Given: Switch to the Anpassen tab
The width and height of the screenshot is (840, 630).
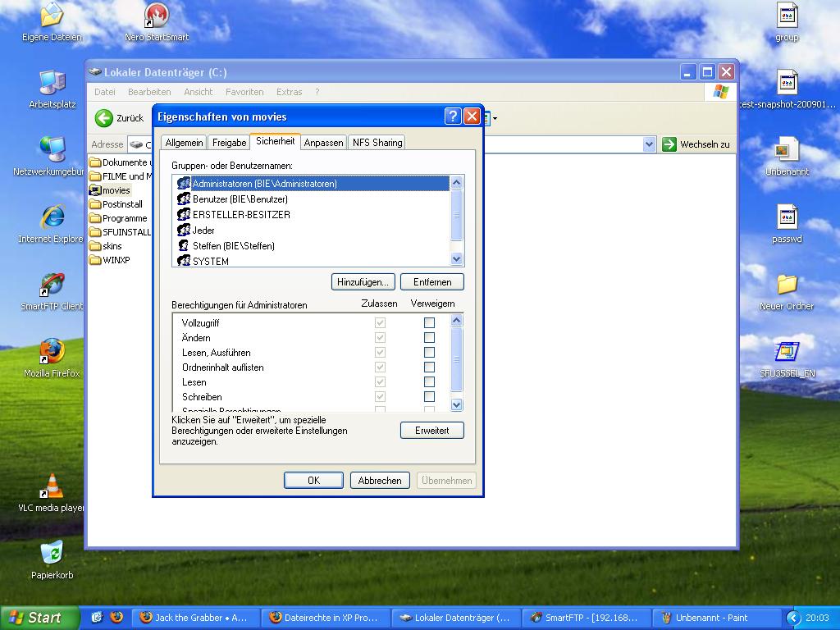Looking at the screenshot, I should tap(323, 143).
